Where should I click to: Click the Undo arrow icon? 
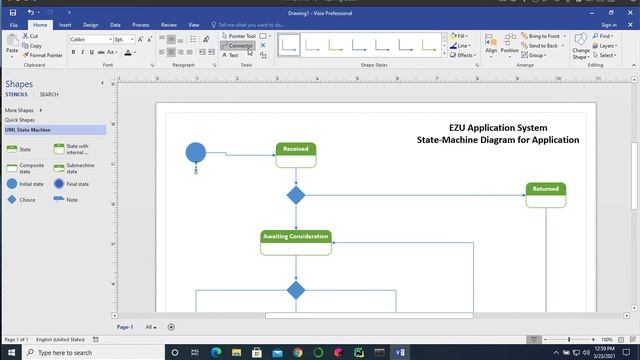coord(31,13)
